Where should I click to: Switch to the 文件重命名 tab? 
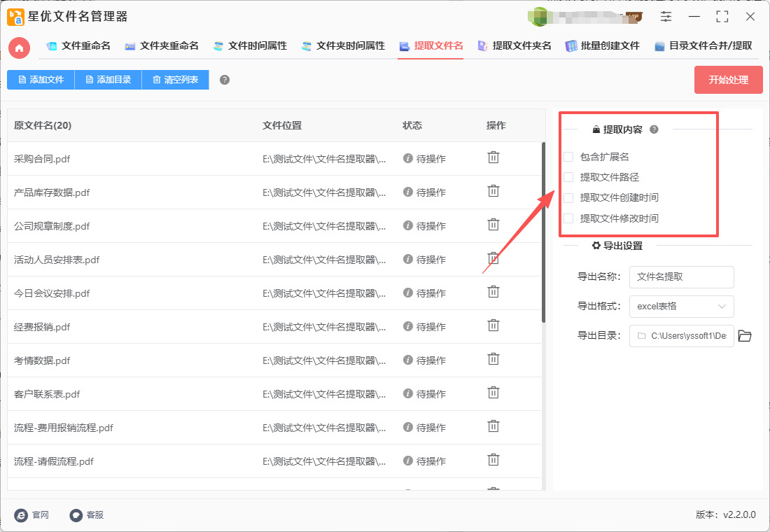[78, 46]
